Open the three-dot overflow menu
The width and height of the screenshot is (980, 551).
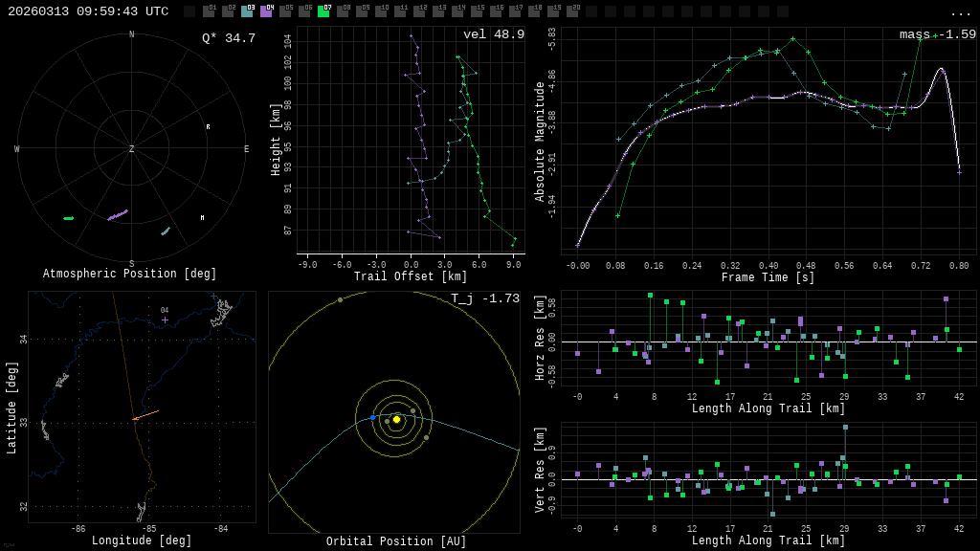960,12
